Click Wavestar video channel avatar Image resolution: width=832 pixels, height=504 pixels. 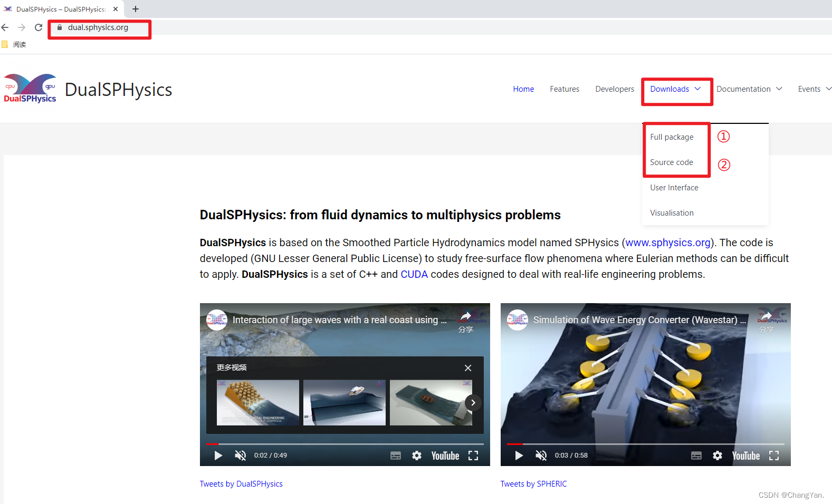(x=518, y=320)
